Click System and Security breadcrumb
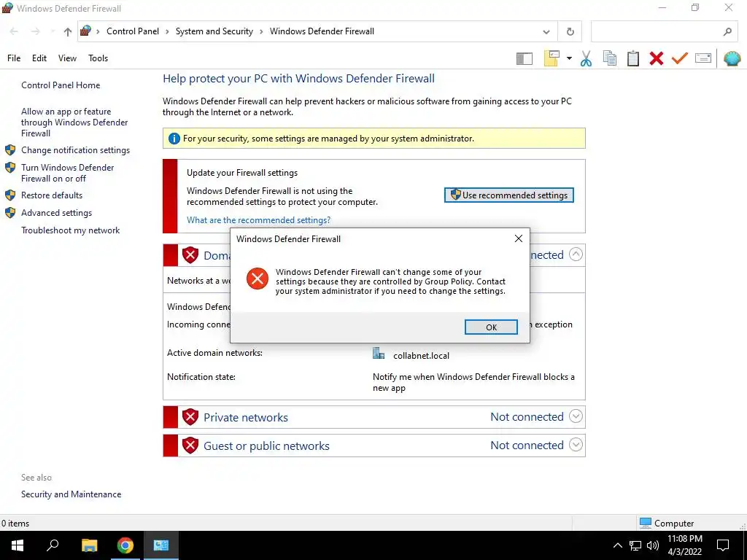The image size is (747, 560). [x=214, y=31]
